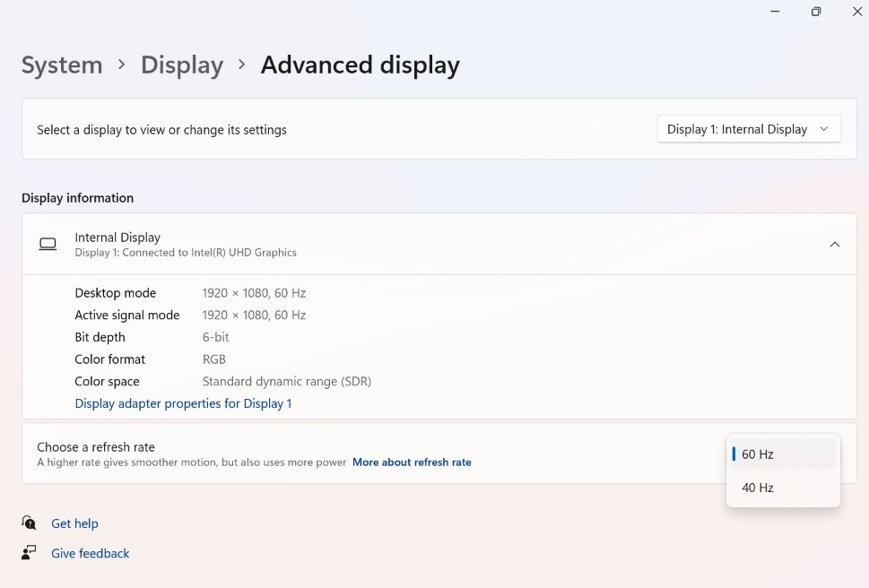Screen dimensions: 869x588
Task: Click the Get help question-mark icon
Action: click(x=27, y=523)
